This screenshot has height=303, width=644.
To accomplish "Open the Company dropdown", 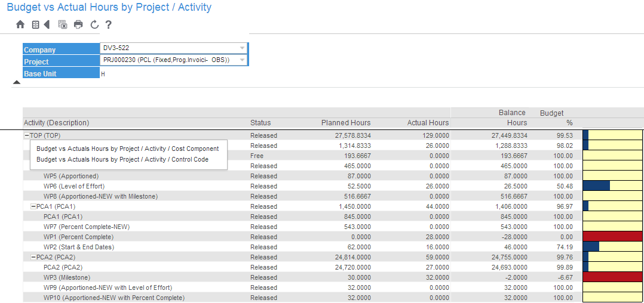I will tap(242, 48).
